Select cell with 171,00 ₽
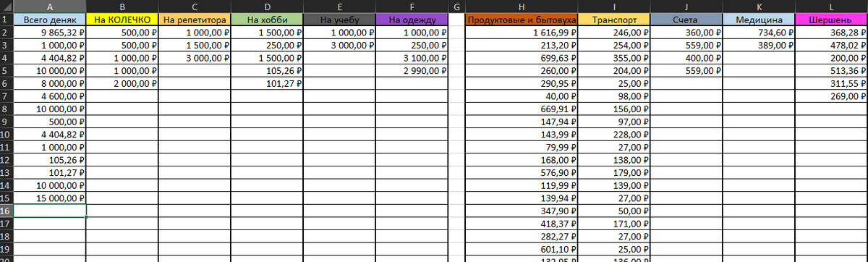Screen dimensions: 868x262 click(x=613, y=224)
